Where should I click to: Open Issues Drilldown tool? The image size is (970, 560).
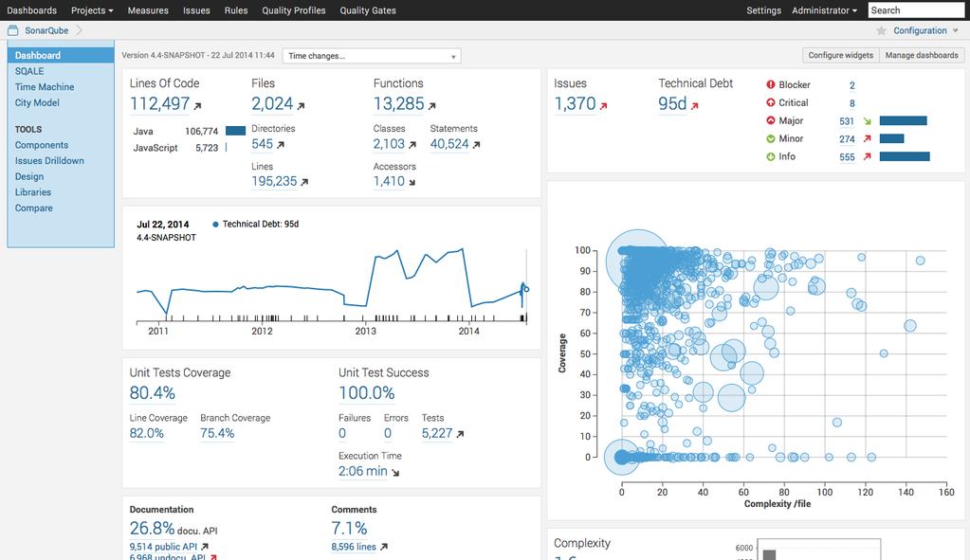click(x=49, y=161)
